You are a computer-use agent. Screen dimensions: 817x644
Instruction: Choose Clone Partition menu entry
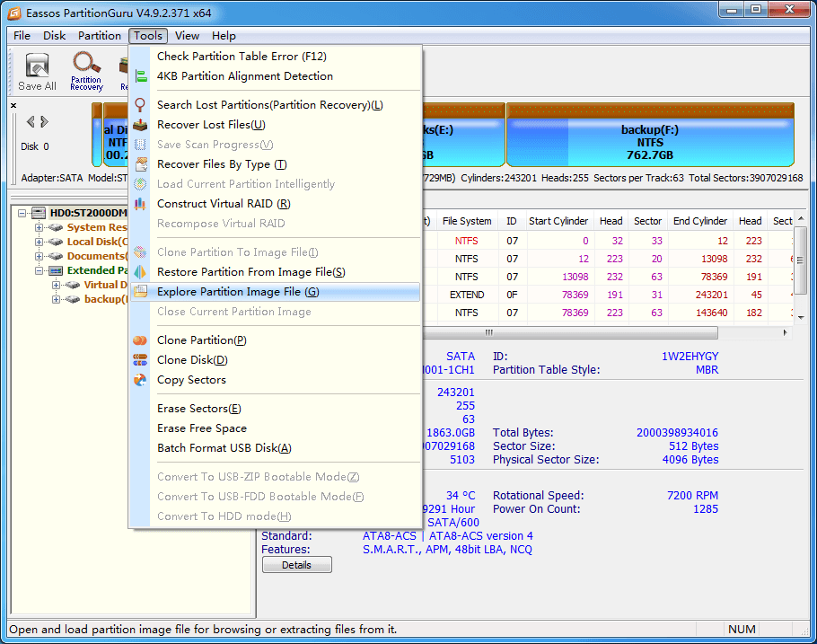coord(275,340)
